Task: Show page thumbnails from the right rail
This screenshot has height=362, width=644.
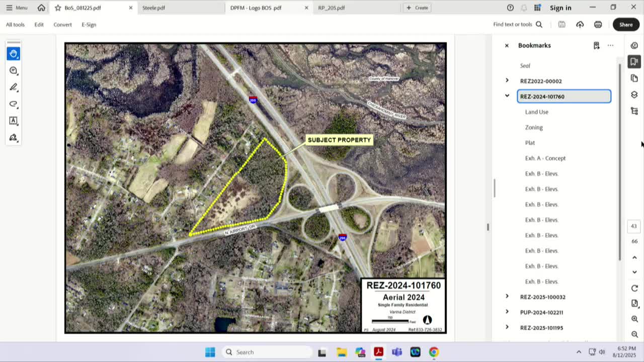Action: 634,78
